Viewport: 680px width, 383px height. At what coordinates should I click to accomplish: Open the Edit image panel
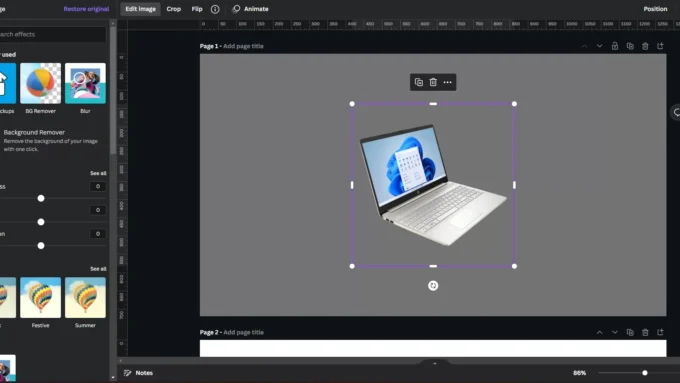coord(141,9)
